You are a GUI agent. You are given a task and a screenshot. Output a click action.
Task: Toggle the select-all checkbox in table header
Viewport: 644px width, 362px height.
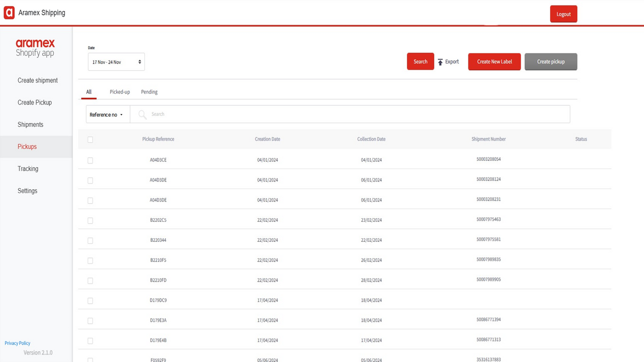[91, 140]
